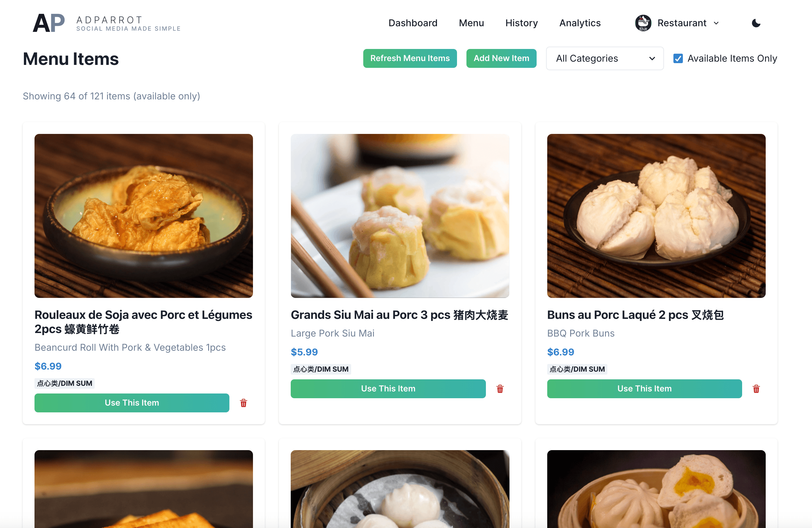Click the Buns au Porc Laqué thumbnail
This screenshot has height=528, width=812.
click(656, 215)
